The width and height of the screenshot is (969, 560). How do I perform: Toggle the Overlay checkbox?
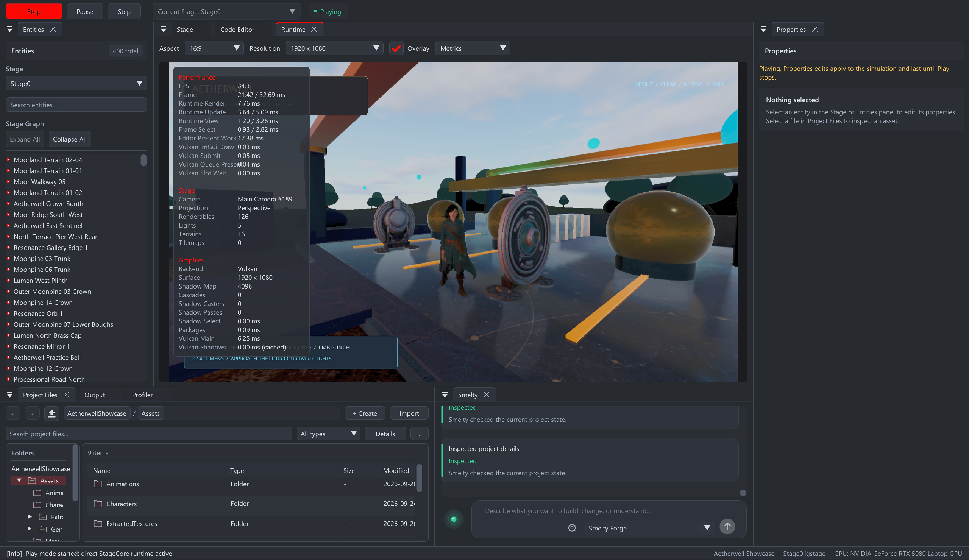(x=396, y=48)
